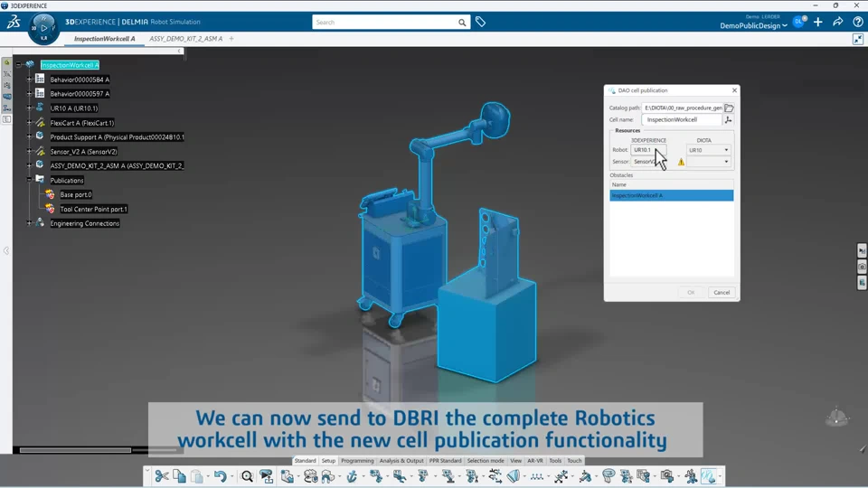
Task: Select InspectionWorkcell A in Obstacles list
Action: (x=672, y=195)
